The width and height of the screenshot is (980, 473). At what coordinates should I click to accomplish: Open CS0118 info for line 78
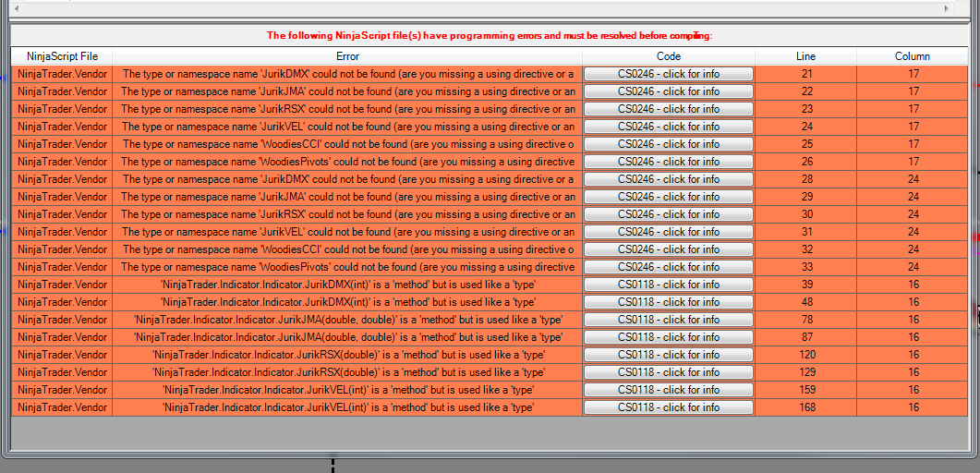[669, 320]
